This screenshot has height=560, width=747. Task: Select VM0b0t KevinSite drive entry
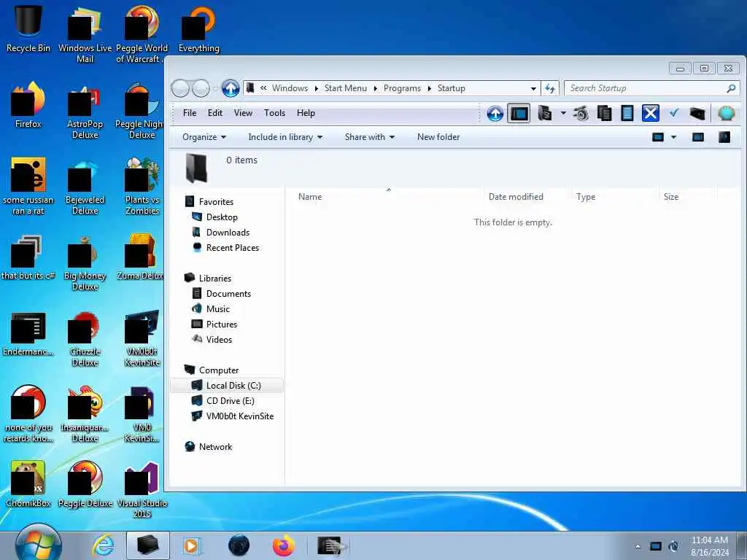pyautogui.click(x=239, y=416)
